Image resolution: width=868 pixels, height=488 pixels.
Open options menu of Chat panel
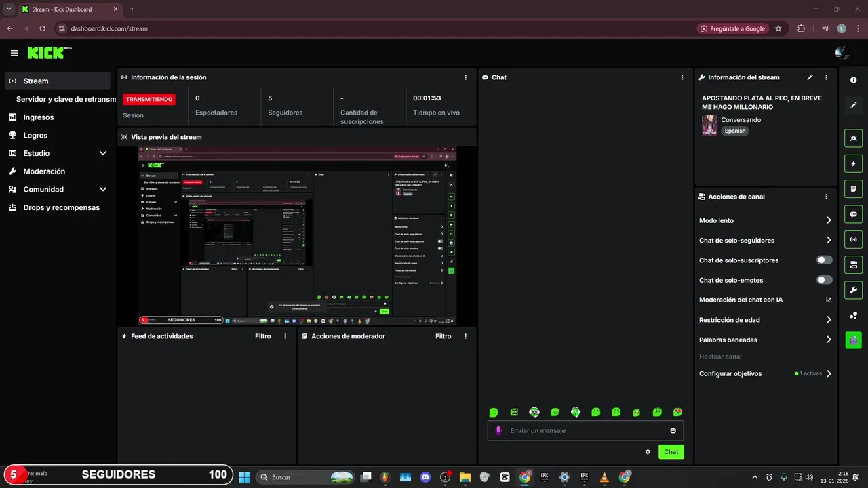point(682,77)
